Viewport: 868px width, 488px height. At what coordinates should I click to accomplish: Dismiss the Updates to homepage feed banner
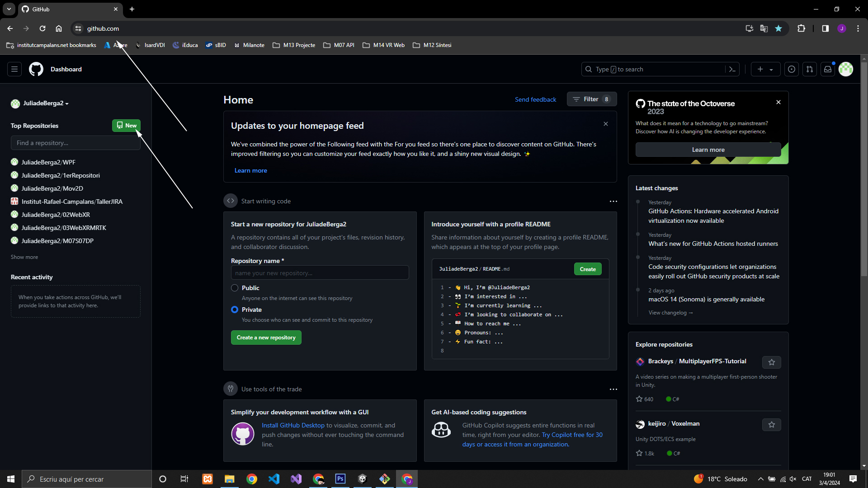pyautogui.click(x=606, y=124)
